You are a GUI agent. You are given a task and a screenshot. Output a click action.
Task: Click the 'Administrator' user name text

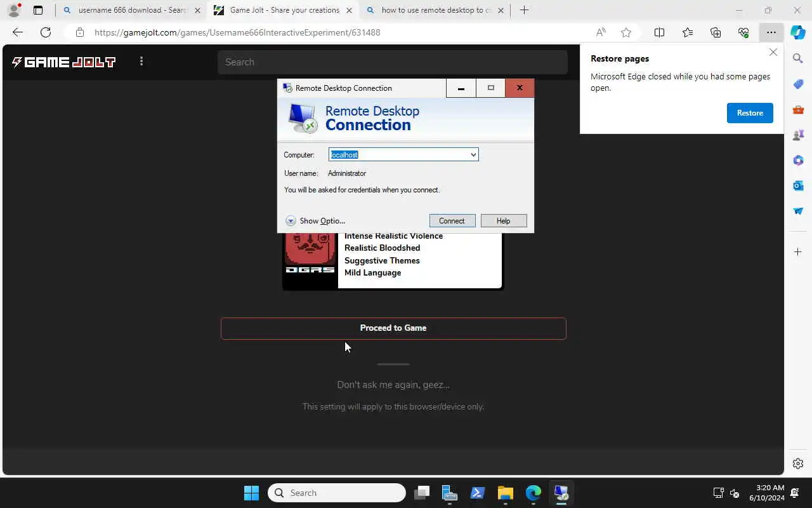click(347, 173)
